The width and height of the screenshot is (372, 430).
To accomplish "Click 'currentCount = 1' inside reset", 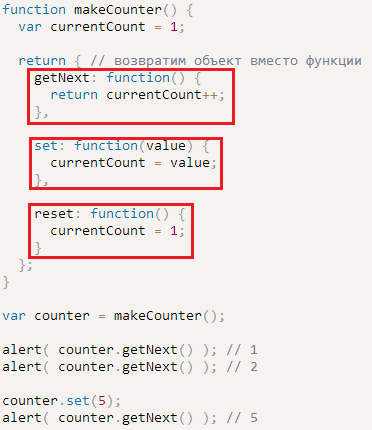I will coord(117,231).
